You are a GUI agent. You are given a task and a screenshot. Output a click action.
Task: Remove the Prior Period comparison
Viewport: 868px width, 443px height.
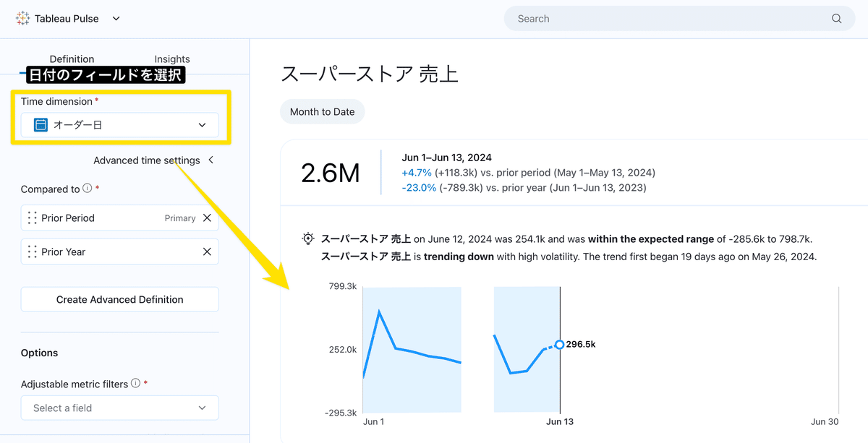207,218
